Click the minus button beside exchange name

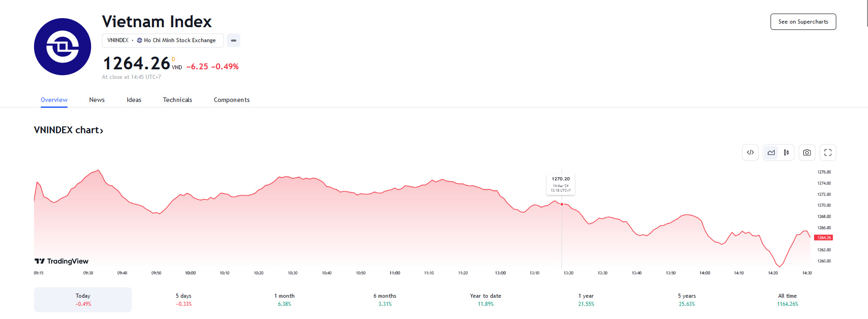(233, 40)
